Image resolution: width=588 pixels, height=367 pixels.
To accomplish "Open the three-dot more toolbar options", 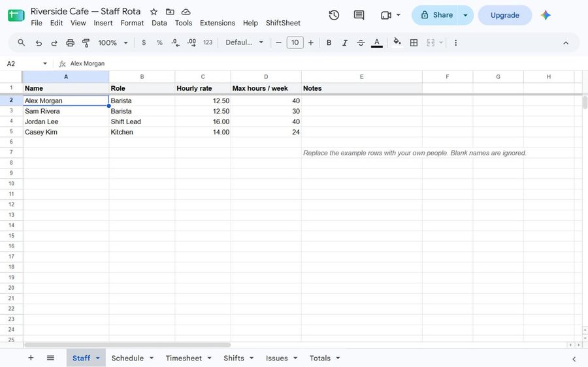I will coord(455,42).
